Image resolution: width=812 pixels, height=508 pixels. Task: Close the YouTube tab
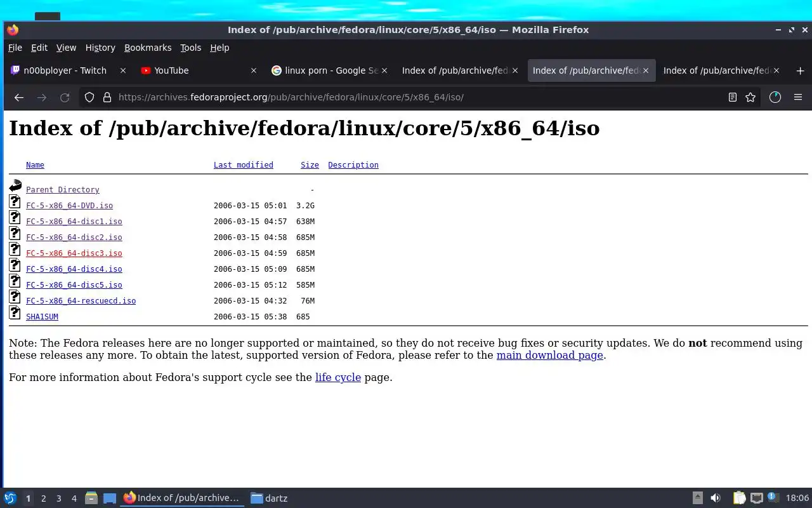pyautogui.click(x=254, y=70)
